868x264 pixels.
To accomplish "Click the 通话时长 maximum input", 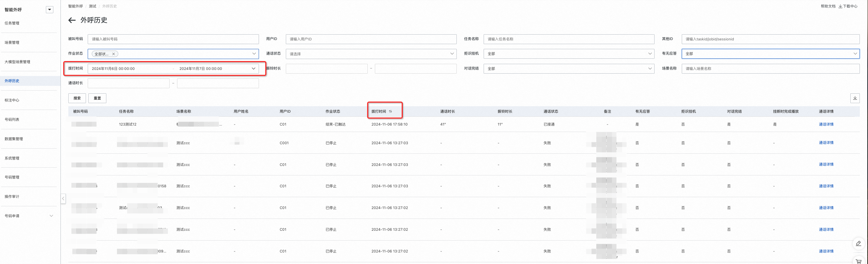I will (x=218, y=83).
